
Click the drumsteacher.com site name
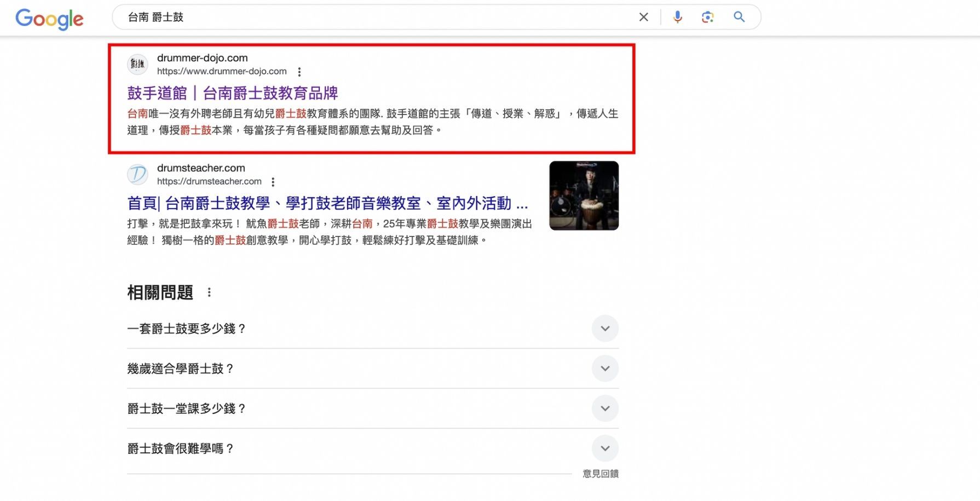pos(201,168)
